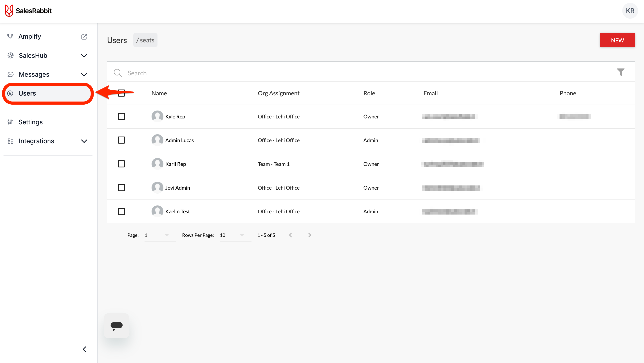Click the red NEW button
The width and height of the screenshot is (644, 363).
617,40
